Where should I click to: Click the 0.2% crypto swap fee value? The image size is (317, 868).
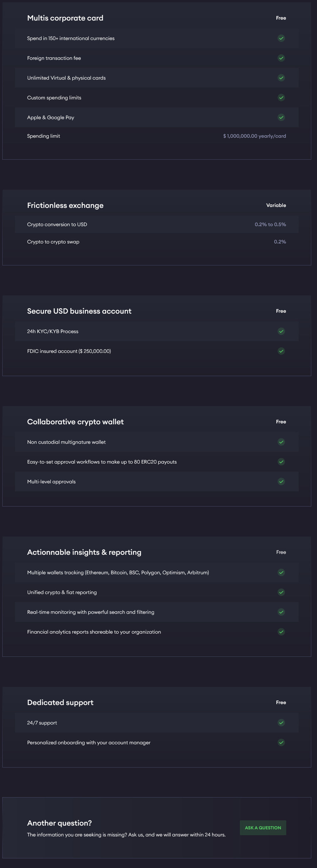click(280, 242)
